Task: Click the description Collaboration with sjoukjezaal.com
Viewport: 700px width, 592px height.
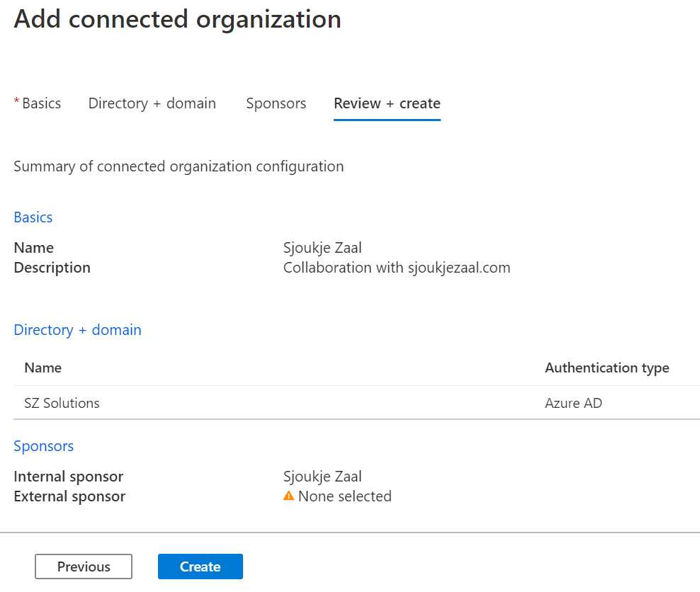Action: (x=396, y=267)
